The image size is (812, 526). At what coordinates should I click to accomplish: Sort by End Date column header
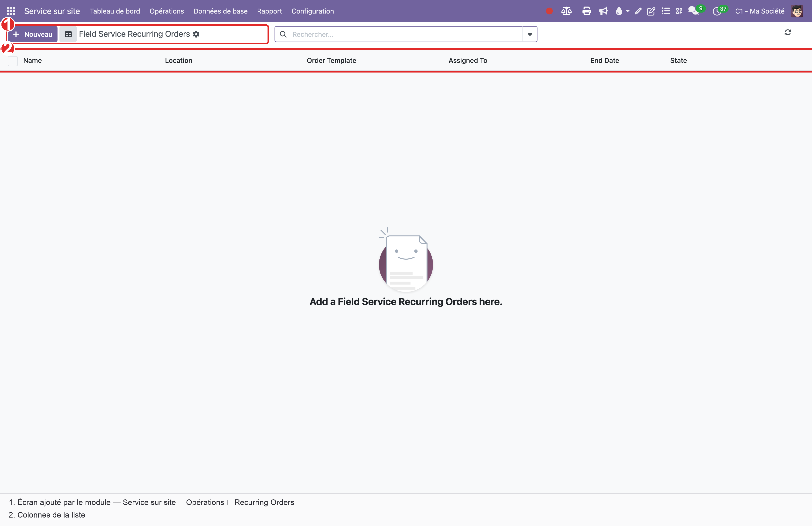pyautogui.click(x=605, y=60)
